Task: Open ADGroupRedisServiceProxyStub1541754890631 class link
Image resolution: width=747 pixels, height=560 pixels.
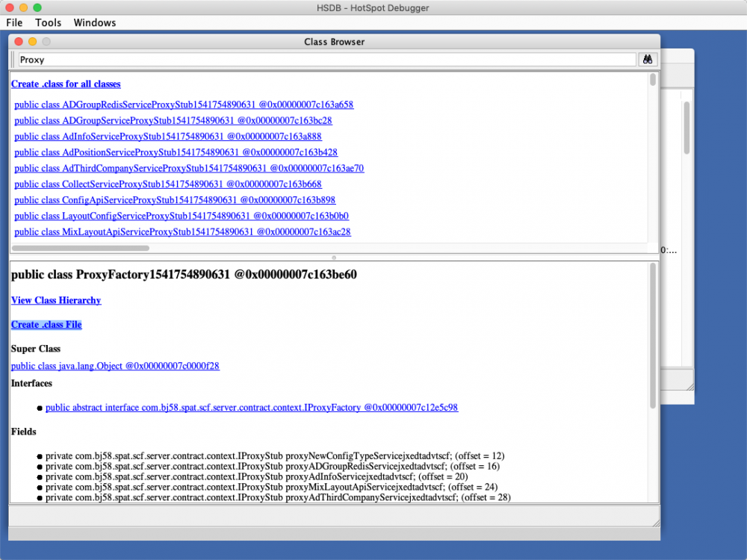Action: (184, 105)
